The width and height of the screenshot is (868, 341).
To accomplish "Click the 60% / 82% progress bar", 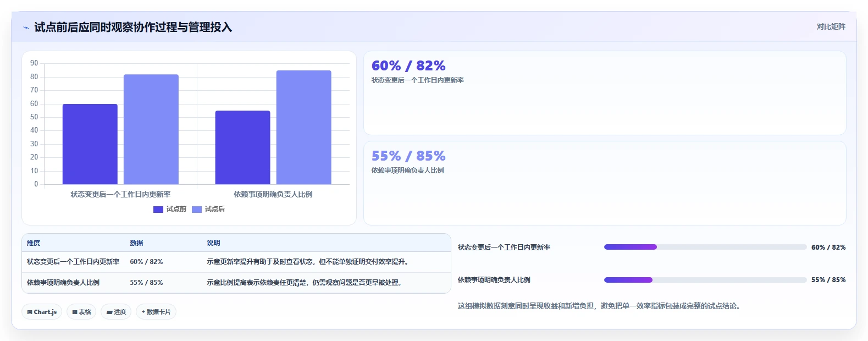I will pyautogui.click(x=705, y=247).
